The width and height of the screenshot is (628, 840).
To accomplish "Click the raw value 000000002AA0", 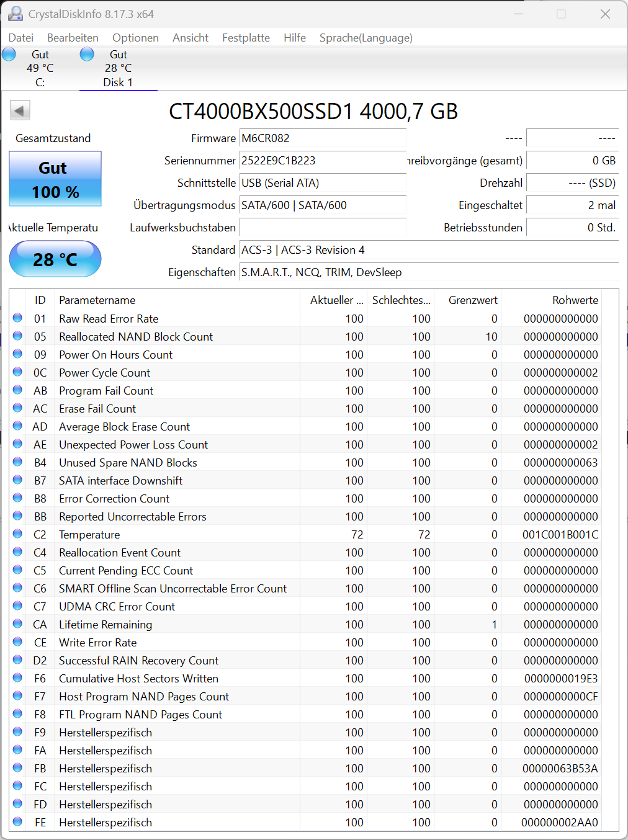I will 560,822.
